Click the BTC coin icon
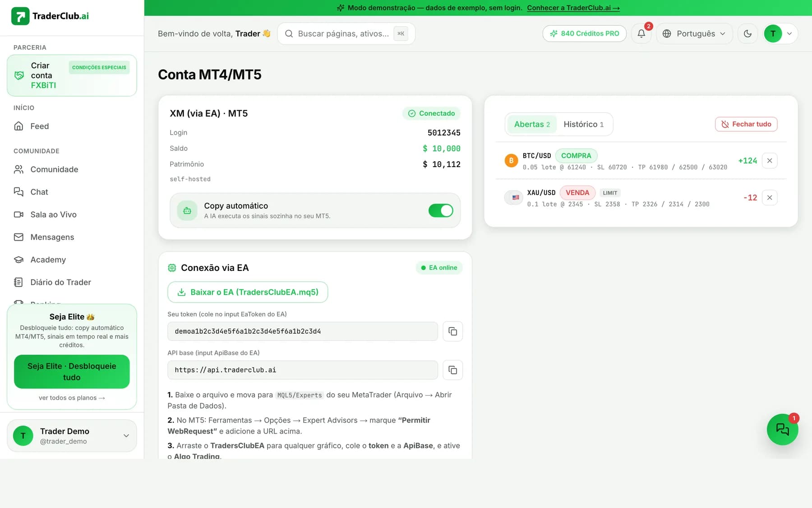The width and height of the screenshot is (812, 508). pos(511,161)
